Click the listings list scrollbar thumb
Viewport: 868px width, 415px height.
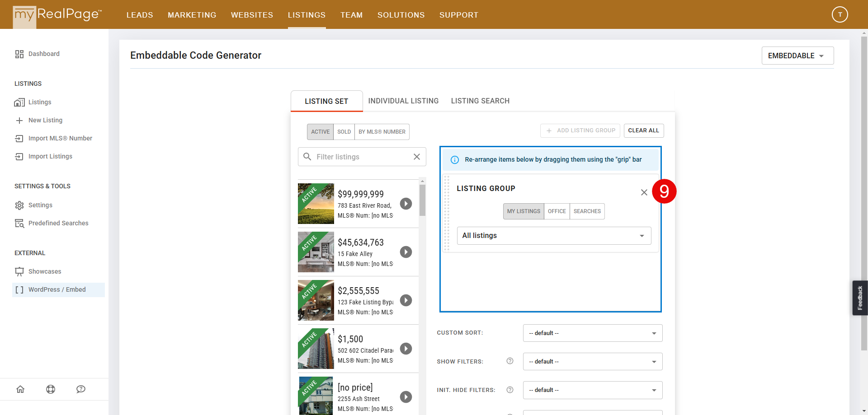pyautogui.click(x=422, y=200)
